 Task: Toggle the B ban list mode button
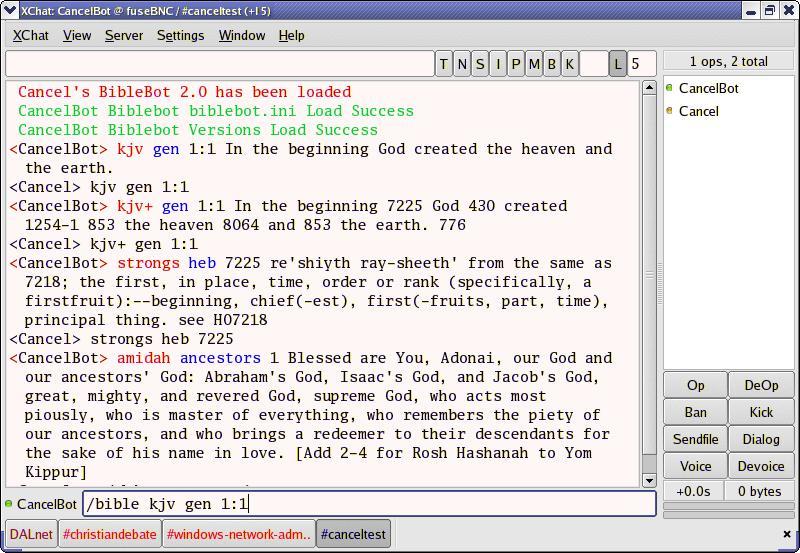pyautogui.click(x=552, y=64)
